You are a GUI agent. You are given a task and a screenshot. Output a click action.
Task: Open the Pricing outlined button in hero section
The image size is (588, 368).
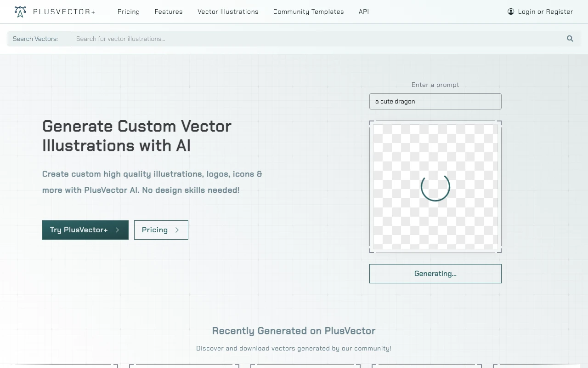[x=161, y=230]
